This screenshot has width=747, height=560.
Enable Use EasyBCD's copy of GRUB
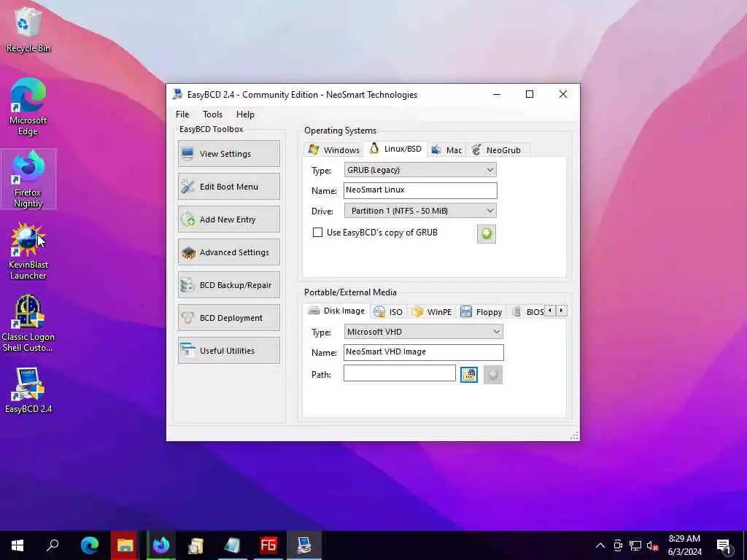pyautogui.click(x=317, y=233)
